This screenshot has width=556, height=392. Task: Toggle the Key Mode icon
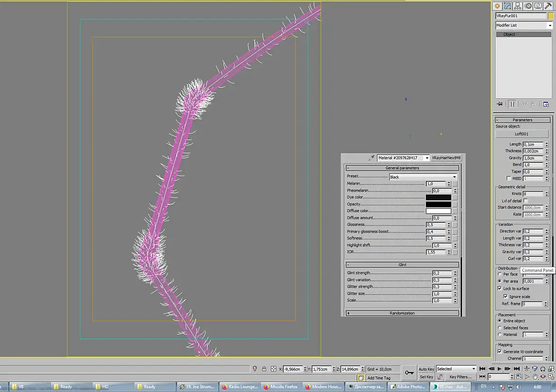(x=482, y=376)
